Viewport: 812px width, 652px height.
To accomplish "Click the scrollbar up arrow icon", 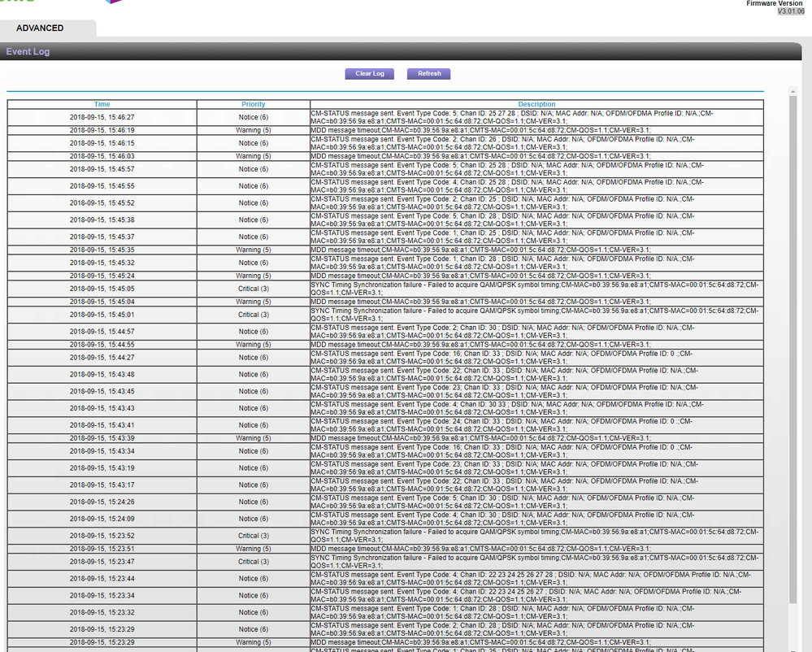I will (x=792, y=90).
